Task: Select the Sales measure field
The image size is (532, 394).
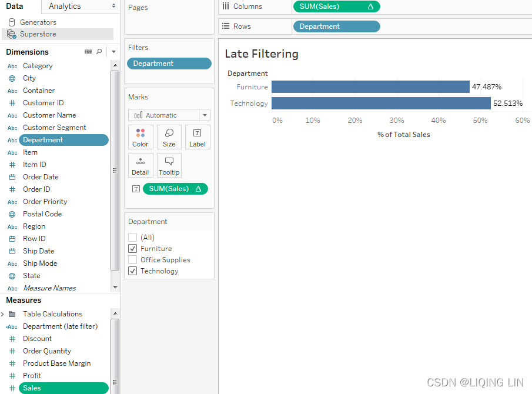Action: (64, 388)
